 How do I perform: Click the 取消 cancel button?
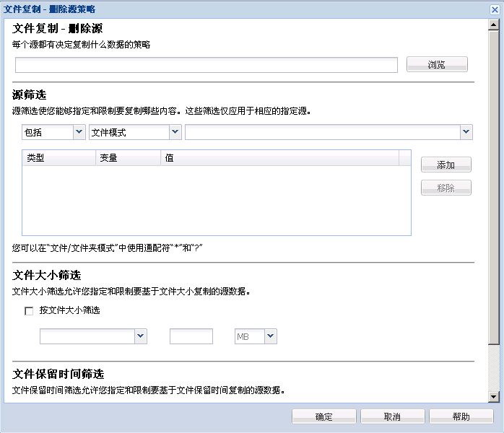393,416
